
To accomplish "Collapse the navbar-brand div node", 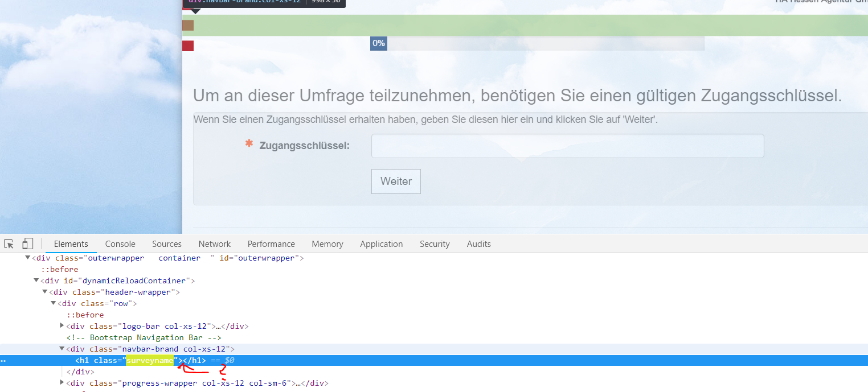I will pyautogui.click(x=62, y=349).
